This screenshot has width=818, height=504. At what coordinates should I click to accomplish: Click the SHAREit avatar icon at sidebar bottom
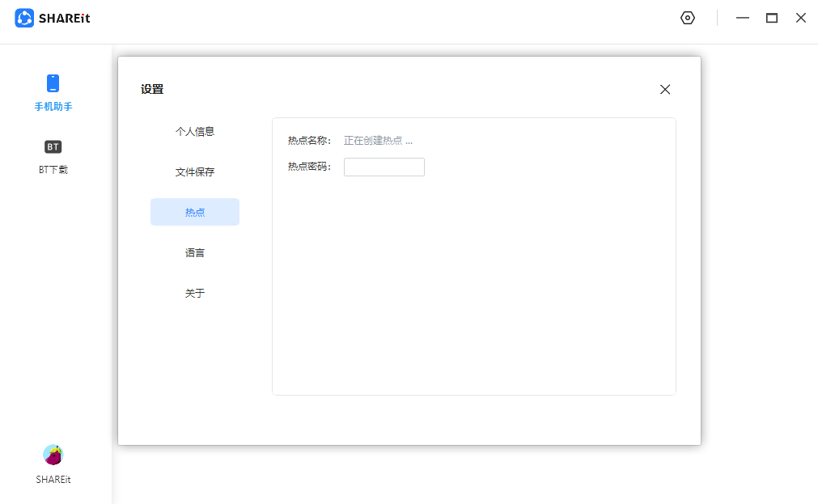point(53,454)
